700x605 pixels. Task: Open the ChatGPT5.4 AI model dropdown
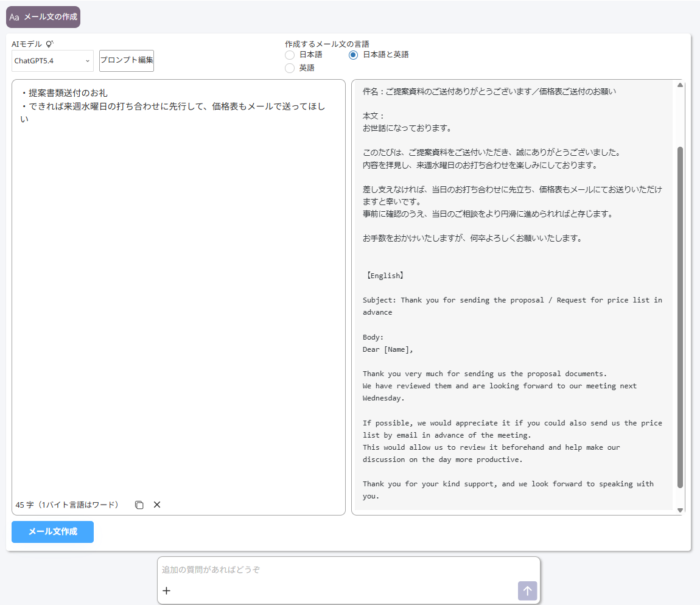click(x=52, y=61)
